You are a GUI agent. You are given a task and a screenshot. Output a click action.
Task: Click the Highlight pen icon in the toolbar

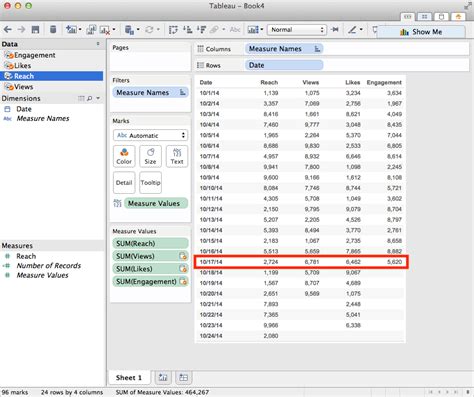tap(352, 30)
